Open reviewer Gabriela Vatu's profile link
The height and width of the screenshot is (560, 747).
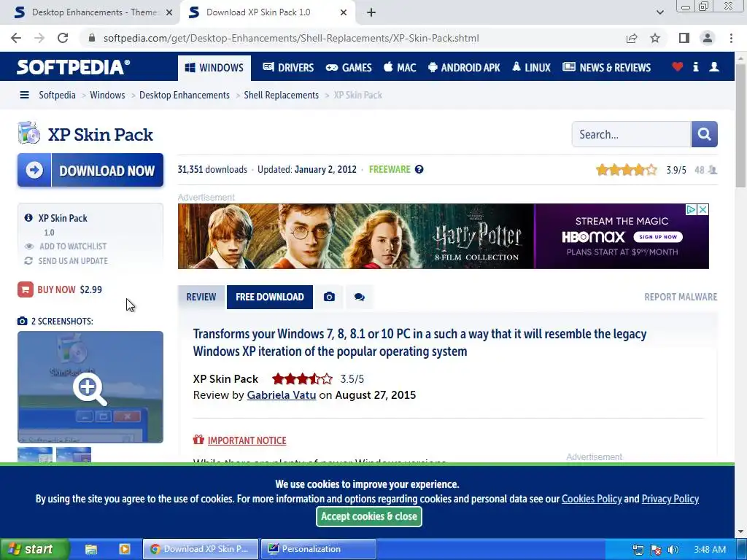click(x=281, y=395)
